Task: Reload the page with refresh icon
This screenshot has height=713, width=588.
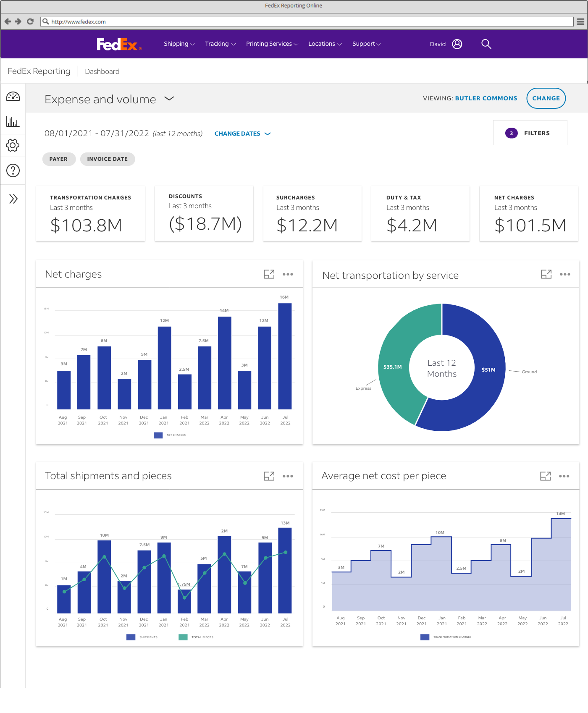Action: click(x=30, y=21)
